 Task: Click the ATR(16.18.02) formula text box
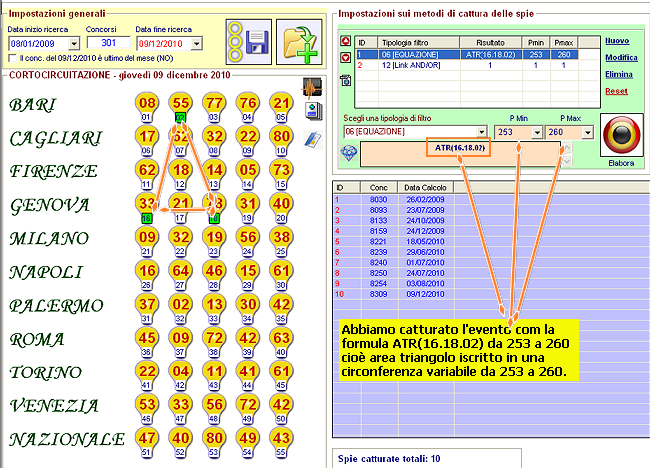point(460,154)
